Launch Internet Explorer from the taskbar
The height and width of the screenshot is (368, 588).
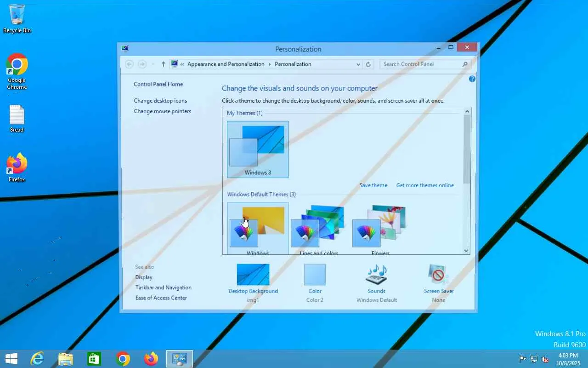[37, 359]
